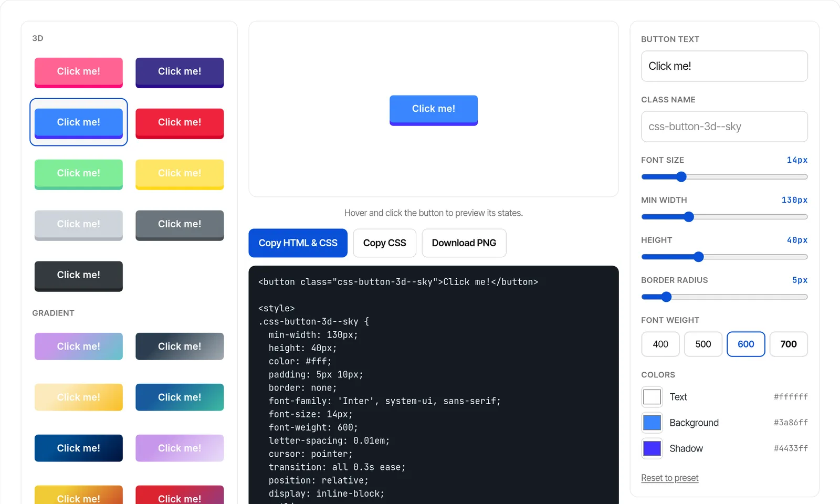Choose the purple-to-teal gradient button preset
The height and width of the screenshot is (504, 840).
point(79,346)
